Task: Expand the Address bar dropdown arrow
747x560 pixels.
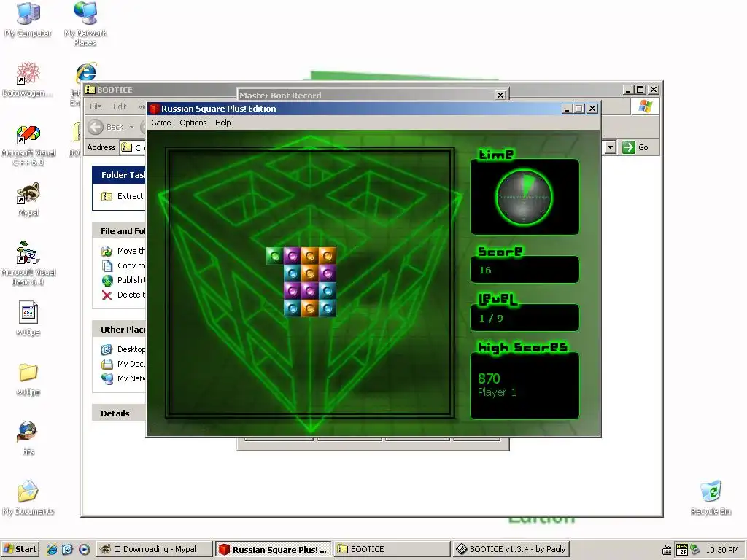Action: 611,147
